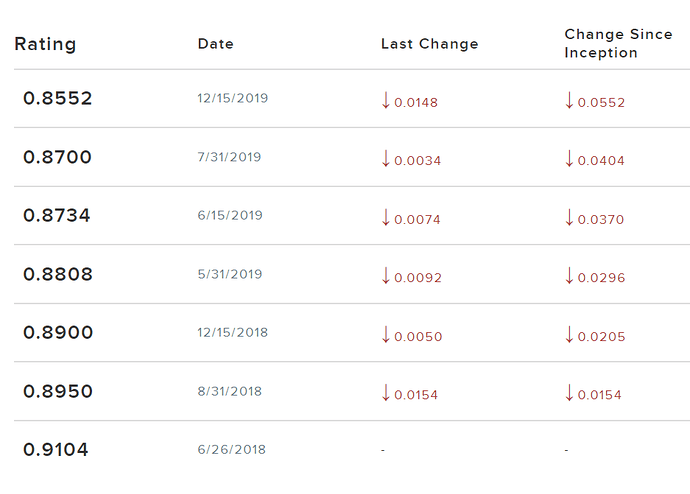
Task: Click the date 6/15/2019
Action: click(x=230, y=215)
